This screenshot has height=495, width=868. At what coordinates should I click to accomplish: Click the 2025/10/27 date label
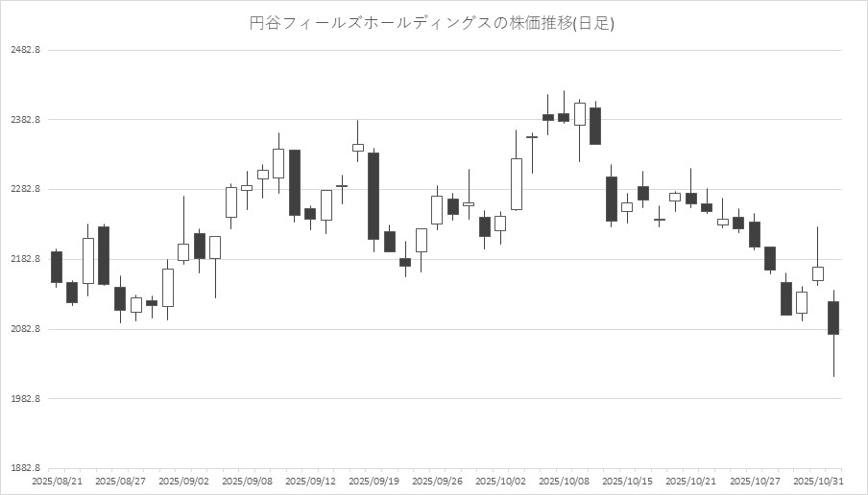pos(753,481)
